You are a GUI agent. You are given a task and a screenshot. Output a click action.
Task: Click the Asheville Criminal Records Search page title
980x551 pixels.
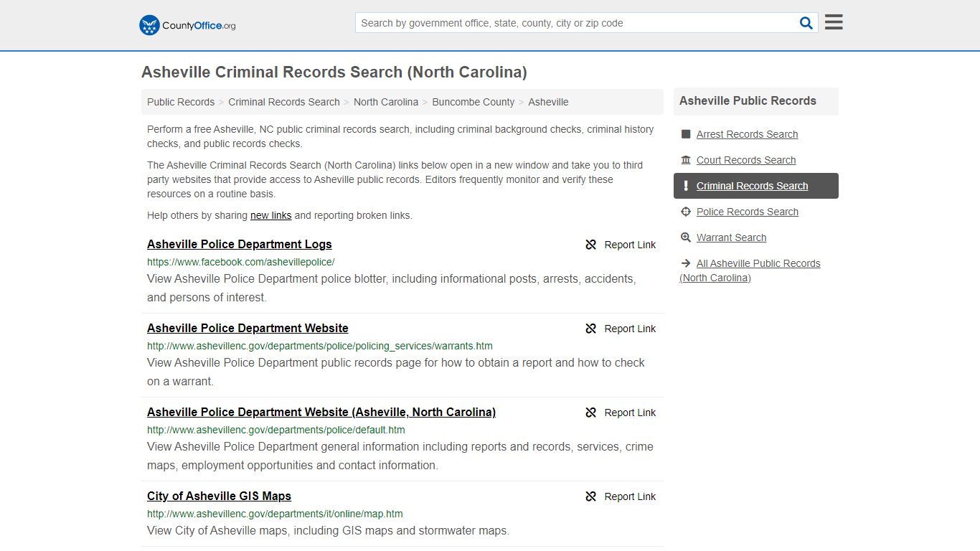[x=334, y=72]
